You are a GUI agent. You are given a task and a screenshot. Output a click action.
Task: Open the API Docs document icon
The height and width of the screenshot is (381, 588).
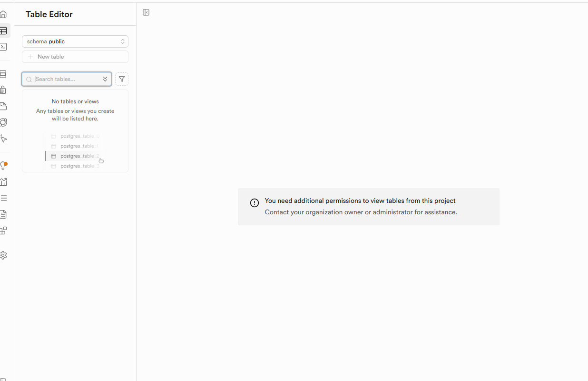3,214
